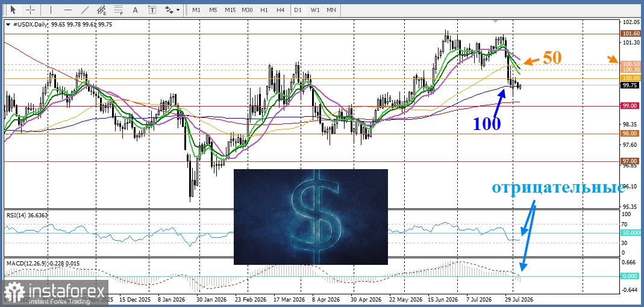The image size is (644, 307).
Task: Select the text label 'T' tool
Action: (152, 10)
